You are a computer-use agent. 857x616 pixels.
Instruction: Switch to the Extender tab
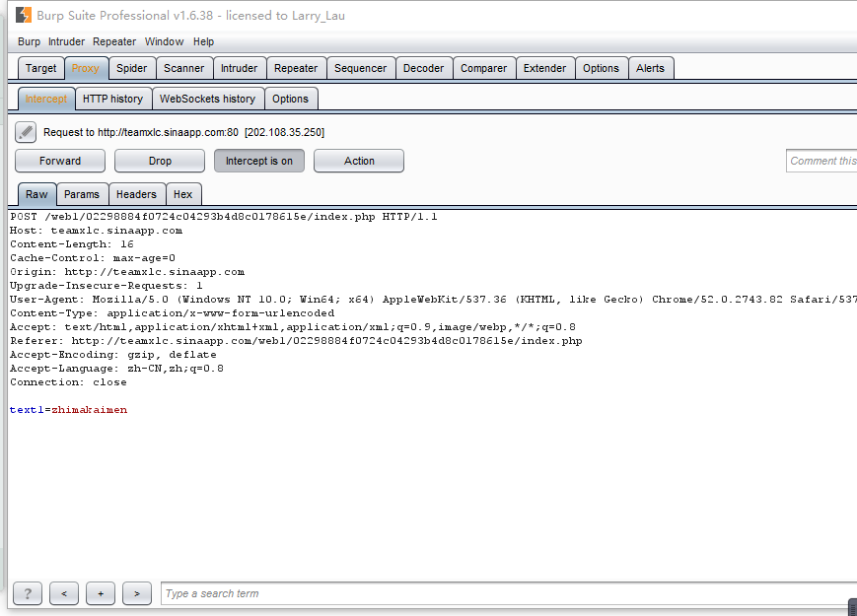click(x=545, y=68)
